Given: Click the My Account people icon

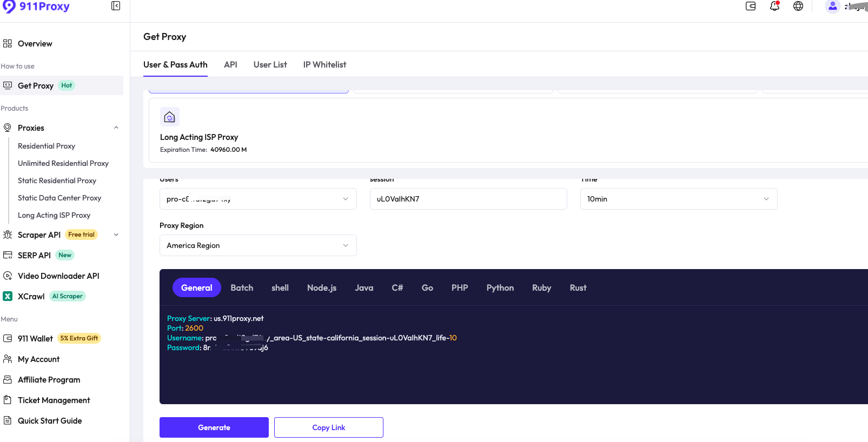Looking at the screenshot, I should 8,359.
